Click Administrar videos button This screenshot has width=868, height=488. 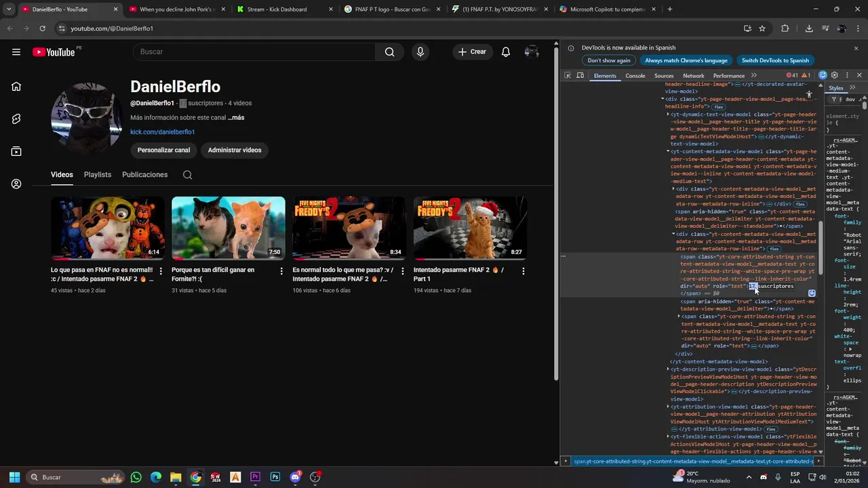(235, 150)
